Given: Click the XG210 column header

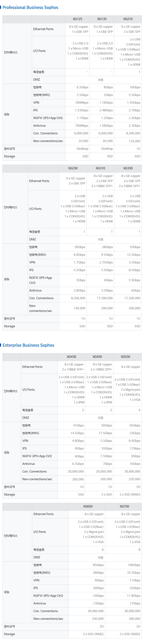Looking at the screenshot, I should click(x=128, y=19).
